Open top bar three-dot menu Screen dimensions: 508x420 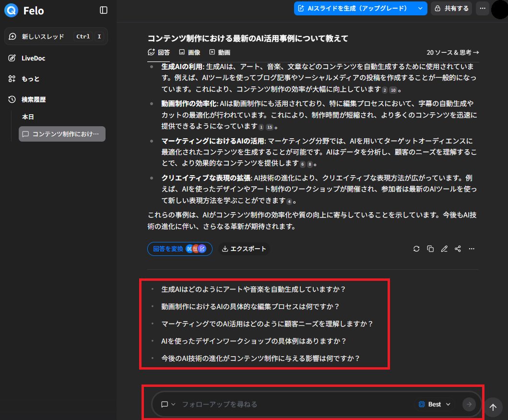click(x=483, y=8)
